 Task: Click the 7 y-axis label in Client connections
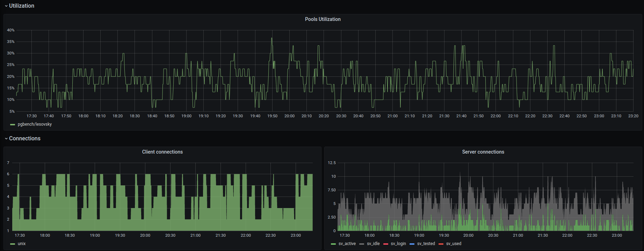[8, 163]
